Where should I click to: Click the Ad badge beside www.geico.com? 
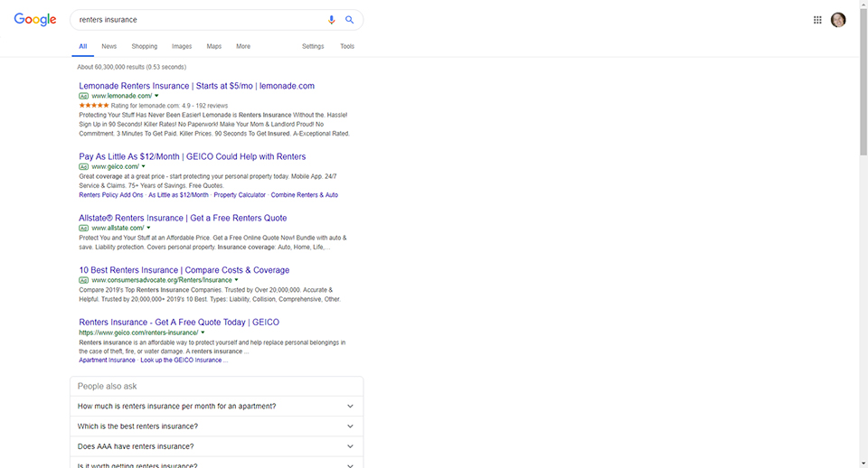83,166
